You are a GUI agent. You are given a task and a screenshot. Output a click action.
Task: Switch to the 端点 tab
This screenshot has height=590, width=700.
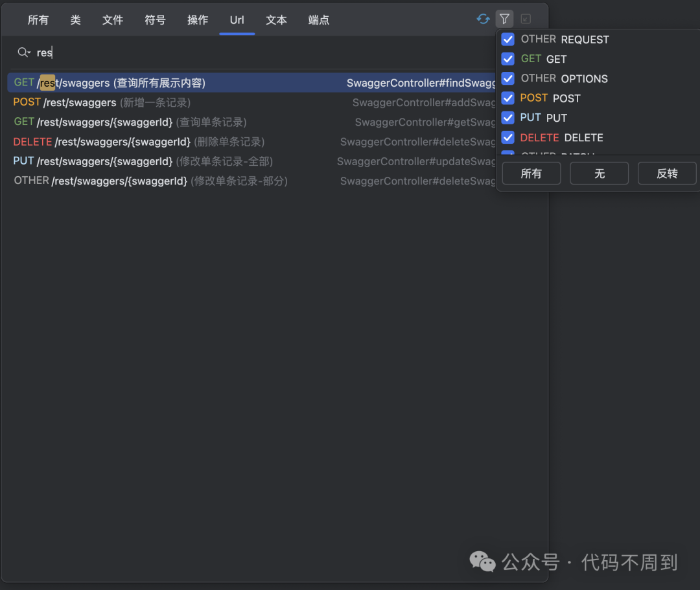click(318, 20)
